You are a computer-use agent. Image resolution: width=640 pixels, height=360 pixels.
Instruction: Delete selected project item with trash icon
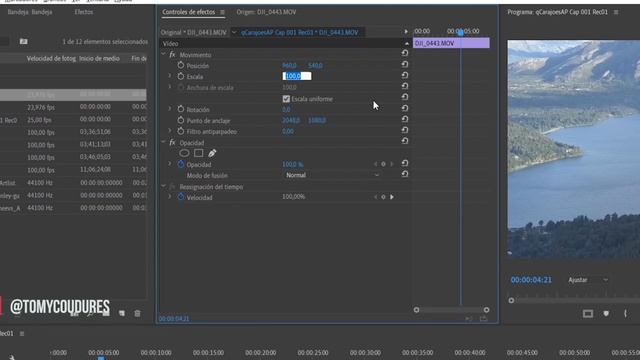tap(138, 313)
